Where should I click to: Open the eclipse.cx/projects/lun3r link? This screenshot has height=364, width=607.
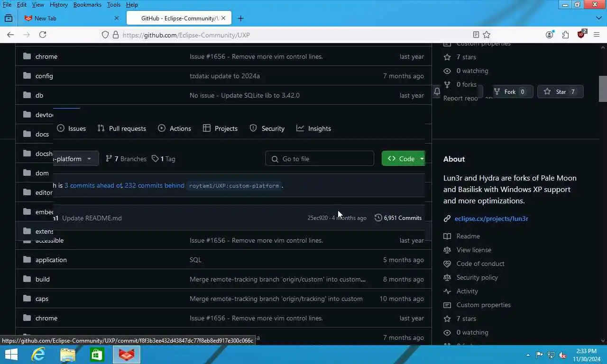click(491, 218)
